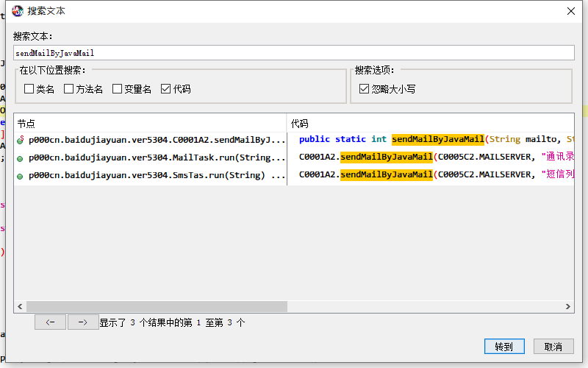The image size is (588, 368).
Task: Click the horizontal scrollbar left arrow
Action: 20,306
